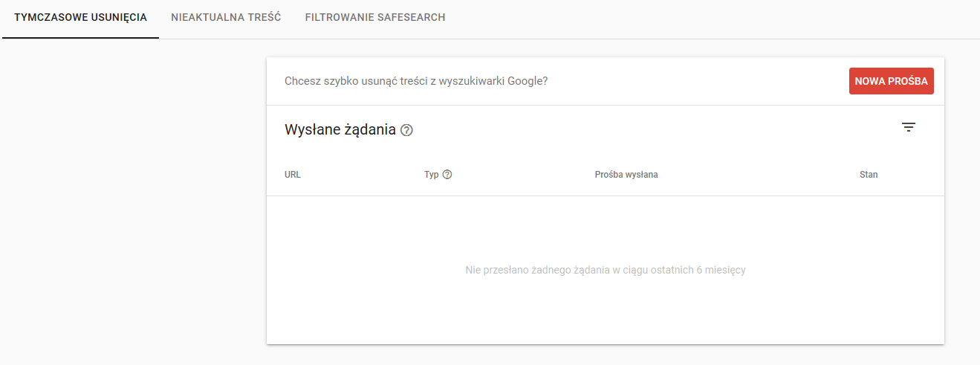This screenshot has height=365, width=980.
Task: Select the Tymczasowe usunięcia tab
Action: coord(81,17)
